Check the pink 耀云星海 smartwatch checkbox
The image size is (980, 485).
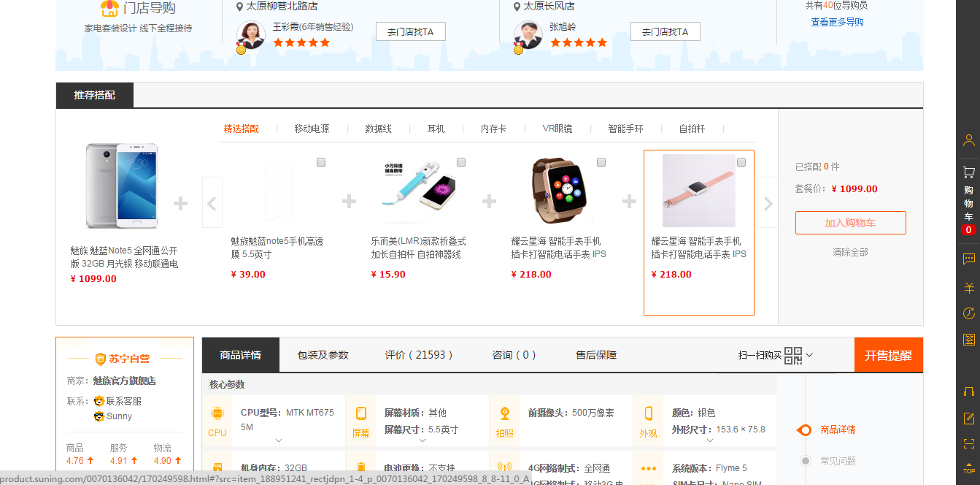click(x=741, y=162)
